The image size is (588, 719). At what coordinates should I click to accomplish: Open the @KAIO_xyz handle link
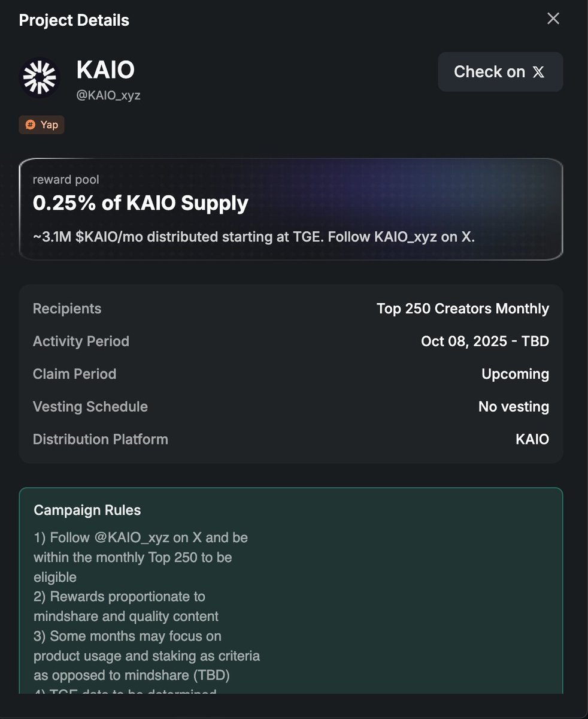pos(108,95)
